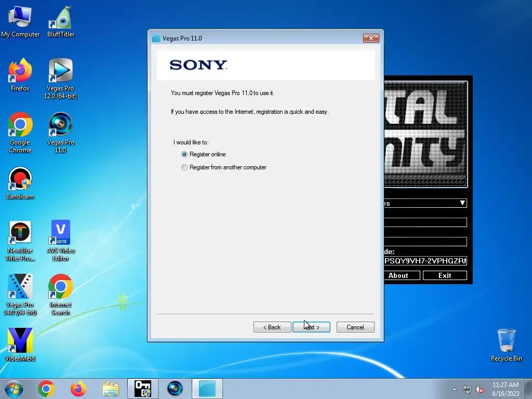Launch Firefox from desktop shortcut
532x399 pixels.
pos(20,75)
